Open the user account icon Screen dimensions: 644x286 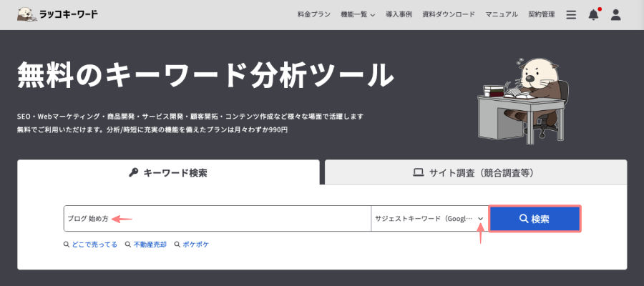[615, 15]
